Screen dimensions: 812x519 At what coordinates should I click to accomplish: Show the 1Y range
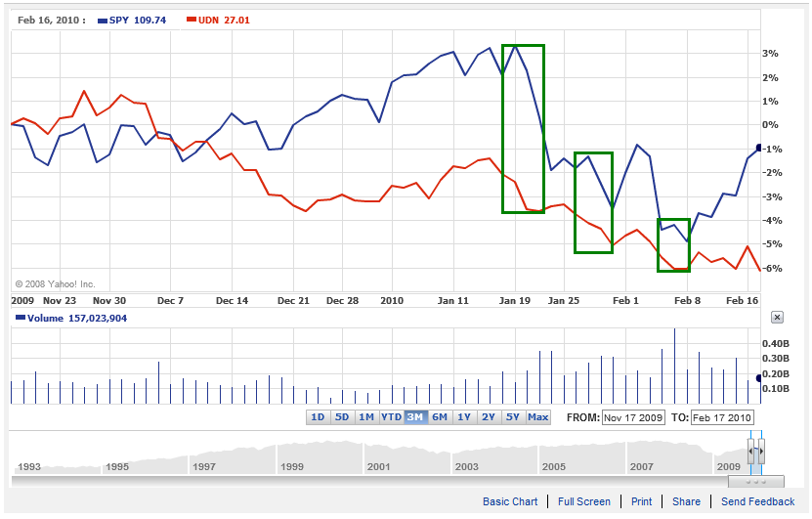coord(464,417)
